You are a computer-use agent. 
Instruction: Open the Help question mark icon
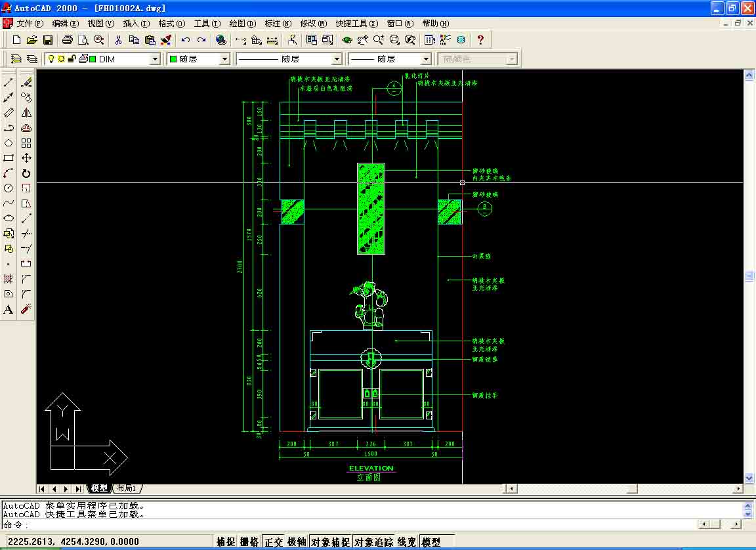(480, 40)
